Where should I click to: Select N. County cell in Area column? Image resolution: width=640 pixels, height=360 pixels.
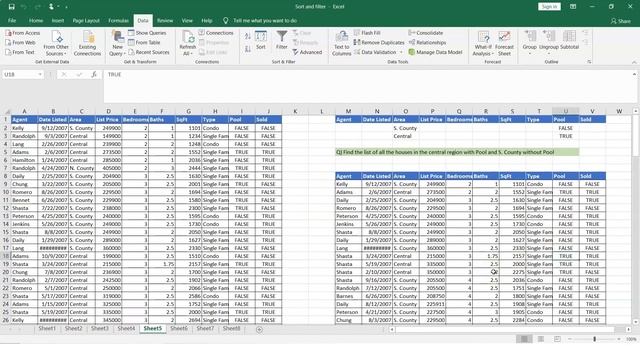click(x=82, y=168)
